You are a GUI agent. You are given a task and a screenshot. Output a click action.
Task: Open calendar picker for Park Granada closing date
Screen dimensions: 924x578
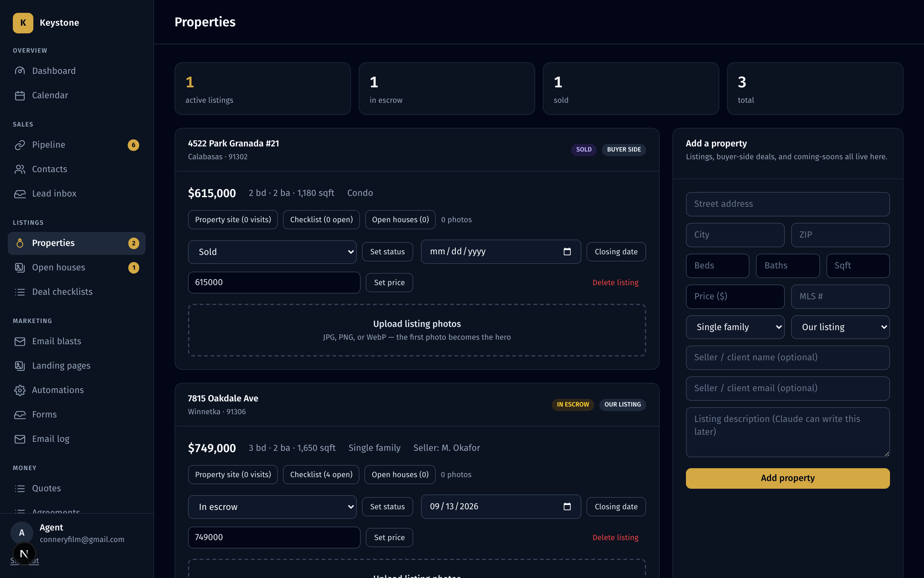tap(567, 251)
